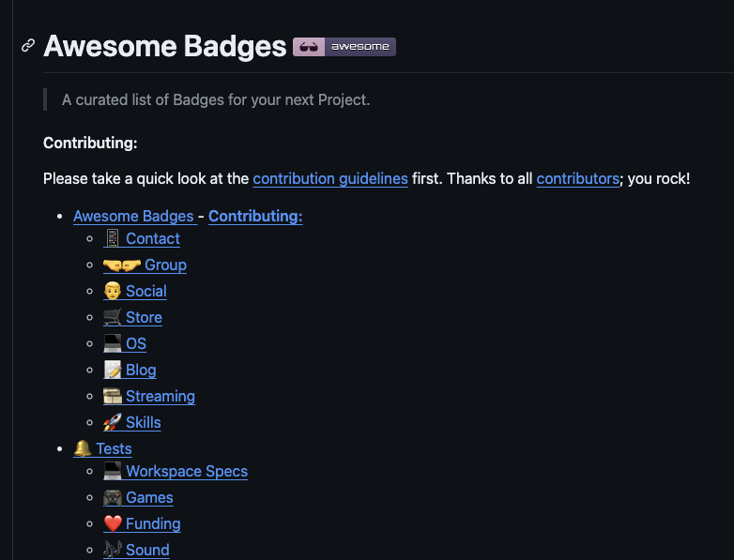Jump to the Awesome Badges section link
This screenshot has height=560, width=734.
point(133,216)
